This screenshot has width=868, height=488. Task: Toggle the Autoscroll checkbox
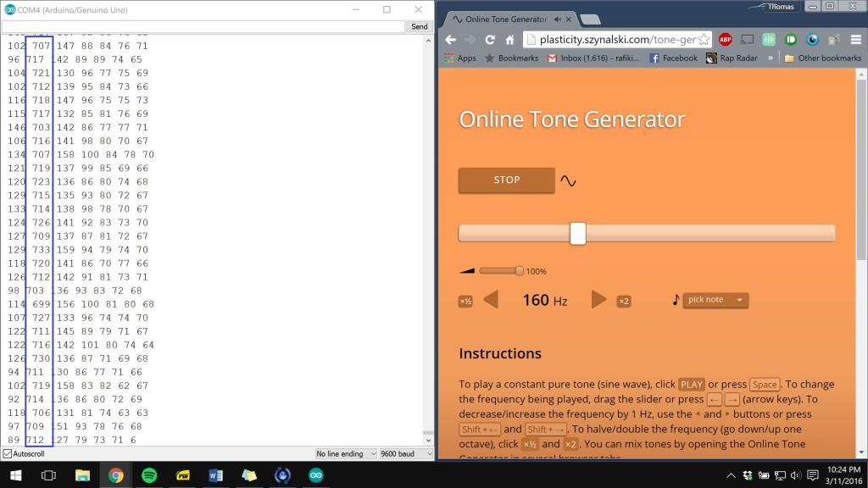point(7,454)
